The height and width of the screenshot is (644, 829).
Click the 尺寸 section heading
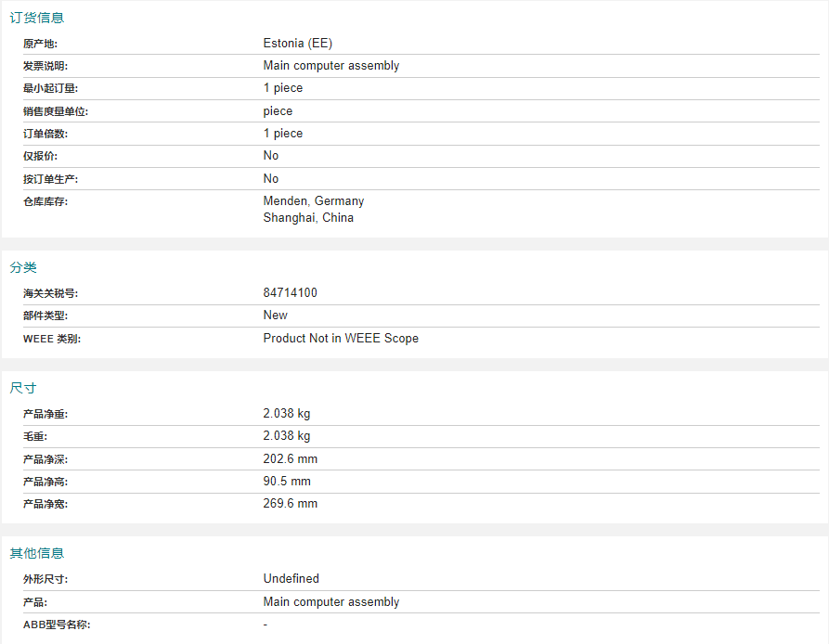(x=23, y=388)
